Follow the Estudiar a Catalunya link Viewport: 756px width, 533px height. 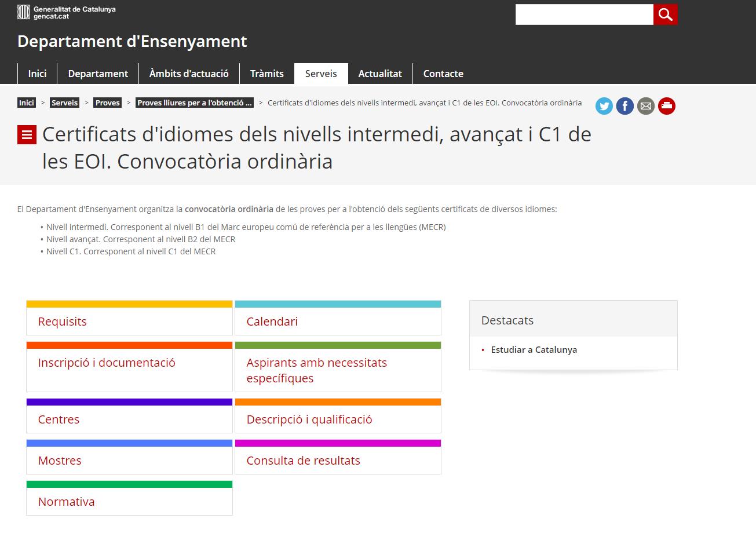tap(534, 350)
